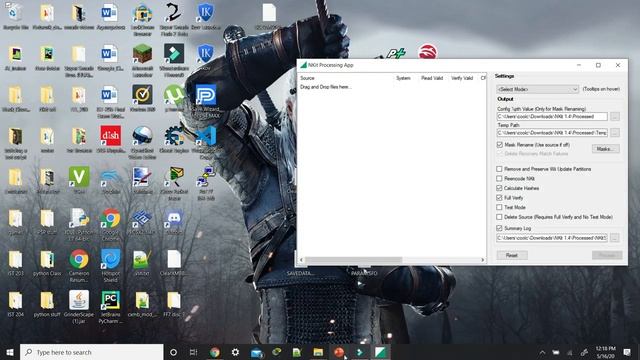Screen dimensions: 640x360
Task: Toggle the Full Verify checkbox
Action: coord(499,198)
